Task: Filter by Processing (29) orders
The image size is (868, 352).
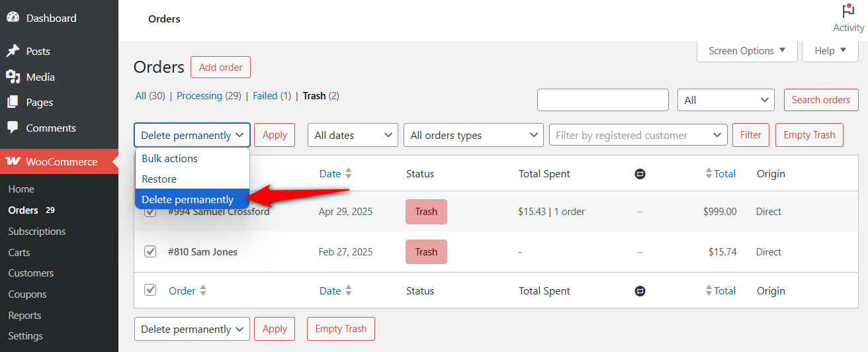Action: point(209,96)
